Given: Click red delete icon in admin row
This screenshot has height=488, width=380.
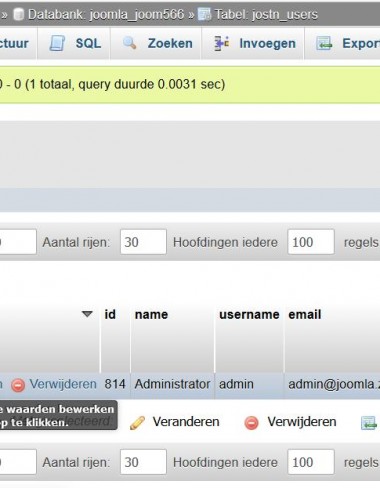Looking at the screenshot, I should pos(18,385).
